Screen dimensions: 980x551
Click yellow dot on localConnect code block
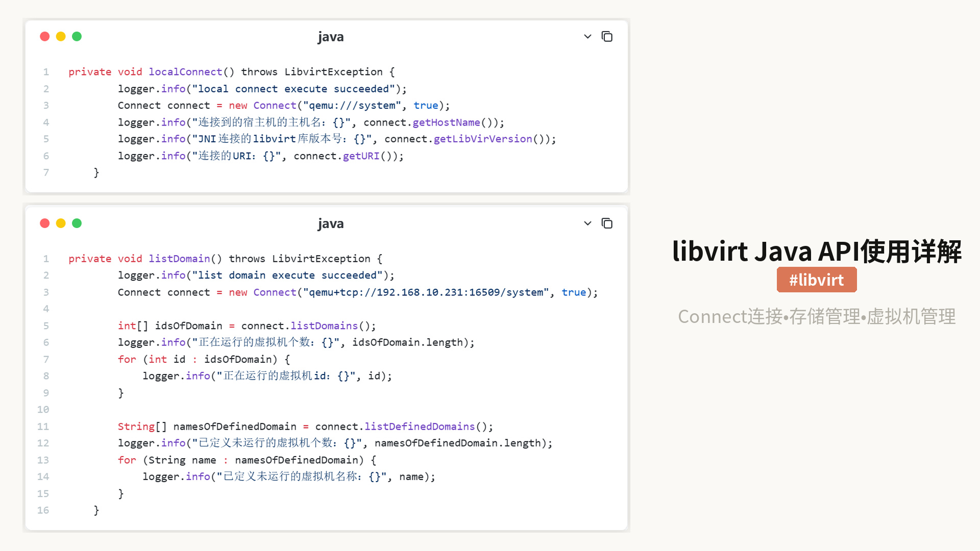pyautogui.click(x=61, y=36)
